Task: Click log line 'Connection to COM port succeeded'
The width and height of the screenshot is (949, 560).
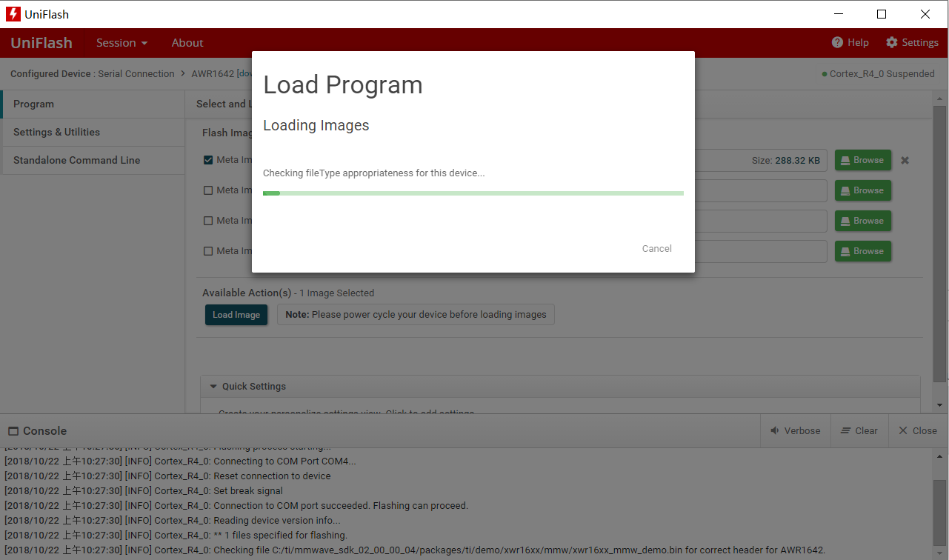Action: pos(236,506)
